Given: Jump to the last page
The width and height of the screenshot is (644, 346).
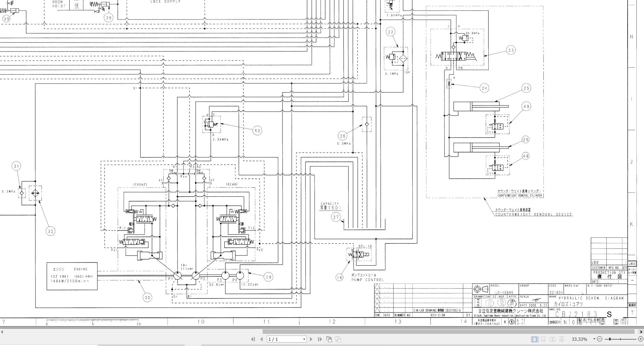Looking at the screenshot, I should tap(320, 339).
